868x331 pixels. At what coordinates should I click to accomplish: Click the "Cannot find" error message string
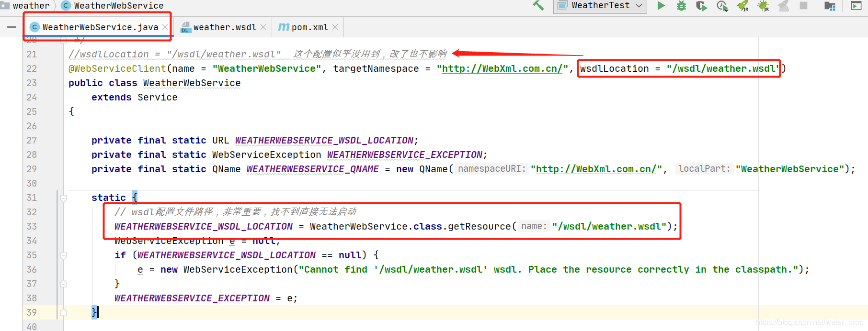pyautogui.click(x=548, y=269)
